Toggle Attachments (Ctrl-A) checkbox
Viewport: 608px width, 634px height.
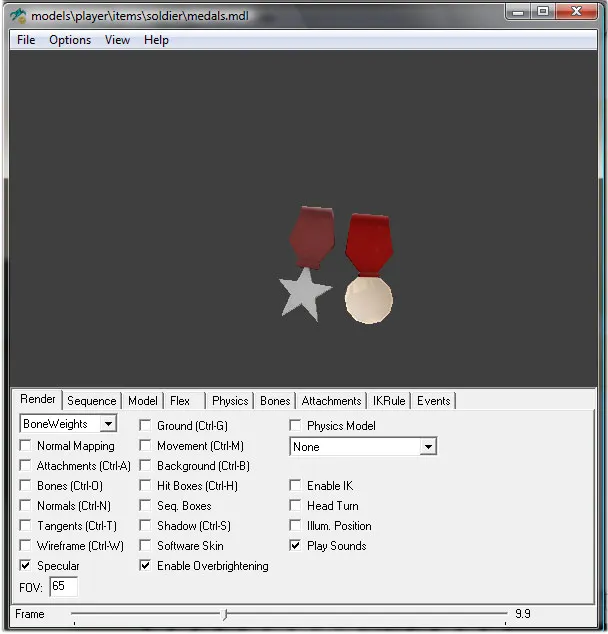(25, 465)
